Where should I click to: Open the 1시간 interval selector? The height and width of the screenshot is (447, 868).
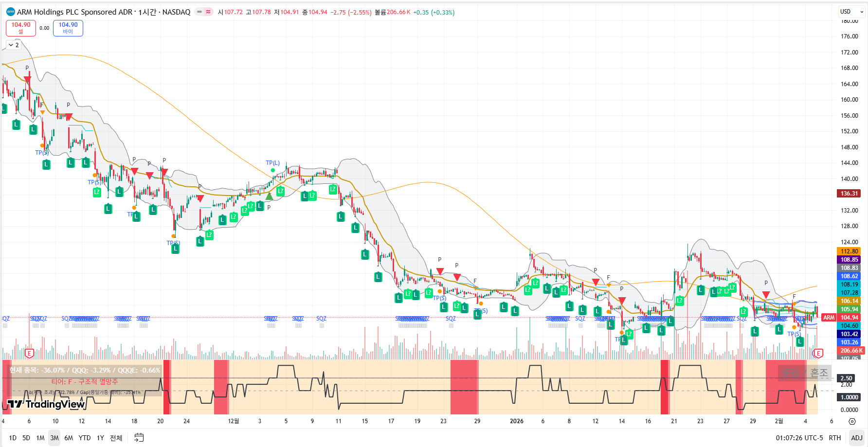click(x=147, y=12)
